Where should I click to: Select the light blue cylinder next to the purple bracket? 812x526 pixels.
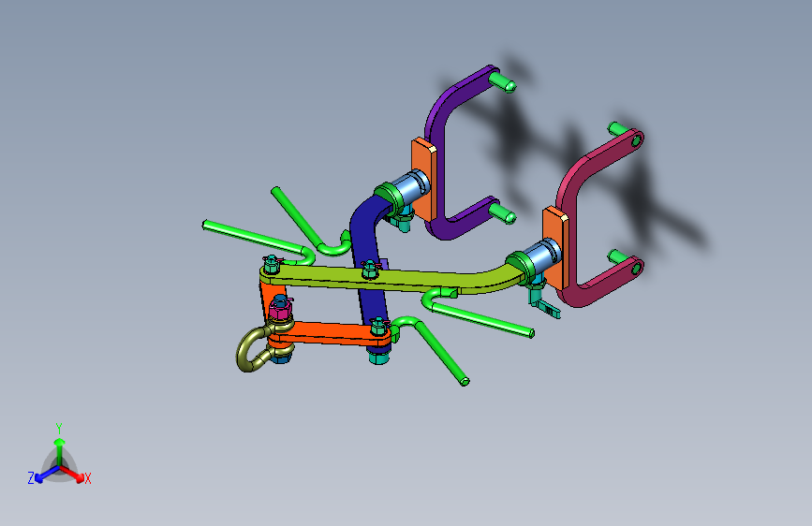tap(410, 187)
